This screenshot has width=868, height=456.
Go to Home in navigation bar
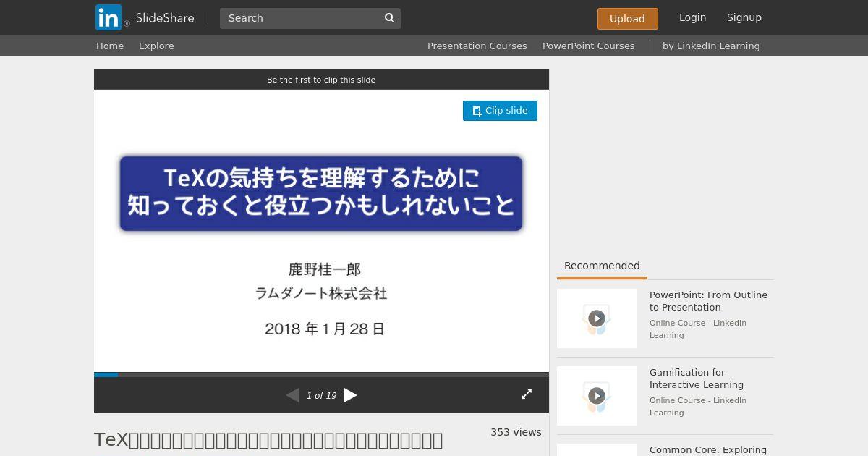click(110, 46)
